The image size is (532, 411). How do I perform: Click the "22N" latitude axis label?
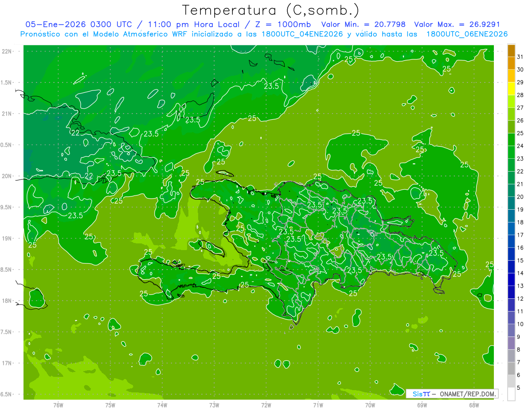7,51
